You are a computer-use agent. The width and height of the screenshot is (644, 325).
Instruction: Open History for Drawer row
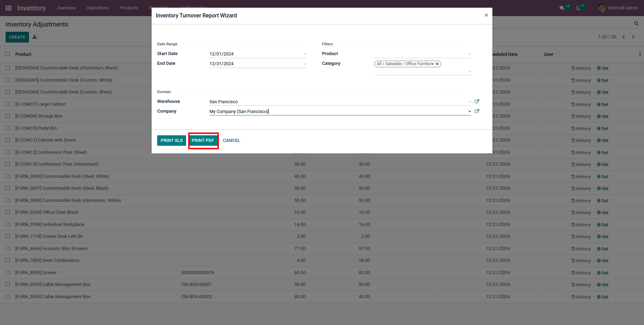click(x=581, y=273)
